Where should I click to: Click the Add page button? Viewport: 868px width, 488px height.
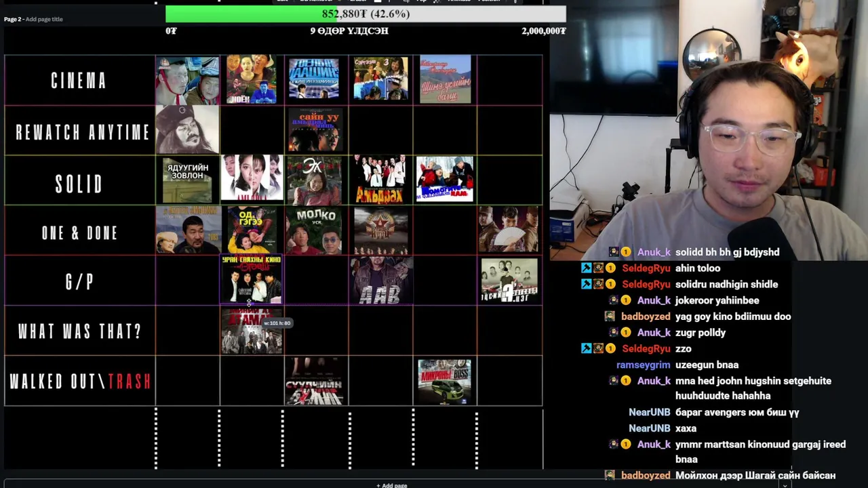[x=392, y=485]
